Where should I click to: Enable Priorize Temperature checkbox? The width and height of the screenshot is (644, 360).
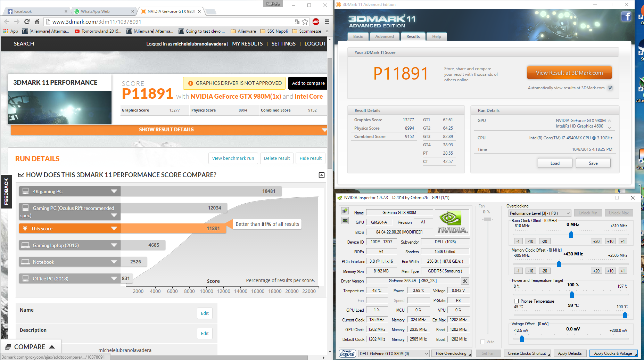point(516,301)
